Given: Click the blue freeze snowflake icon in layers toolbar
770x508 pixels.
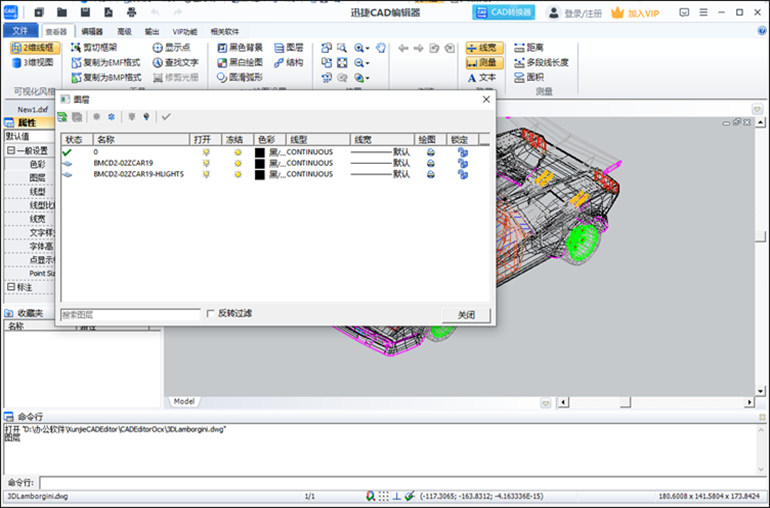Looking at the screenshot, I should 111,117.
